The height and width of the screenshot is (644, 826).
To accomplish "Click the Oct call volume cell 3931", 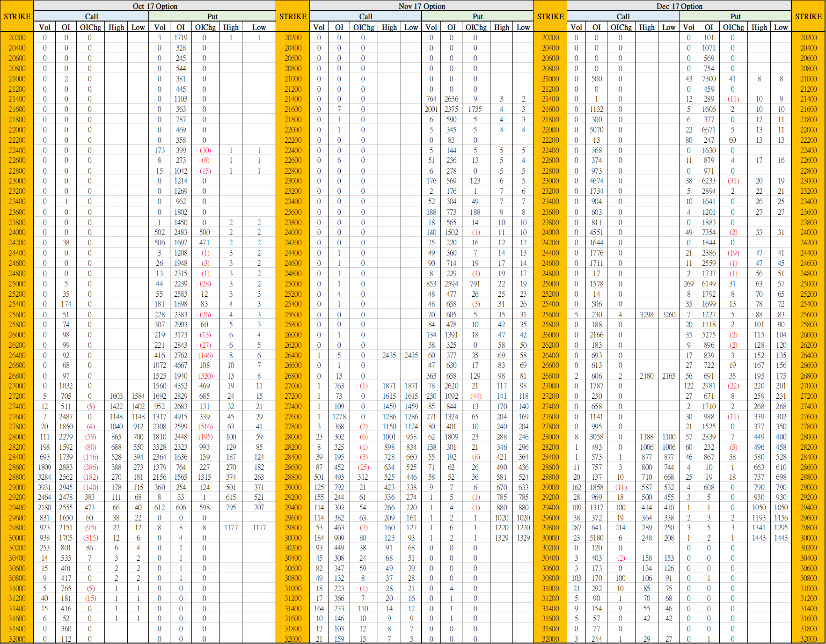I will [x=44, y=487].
